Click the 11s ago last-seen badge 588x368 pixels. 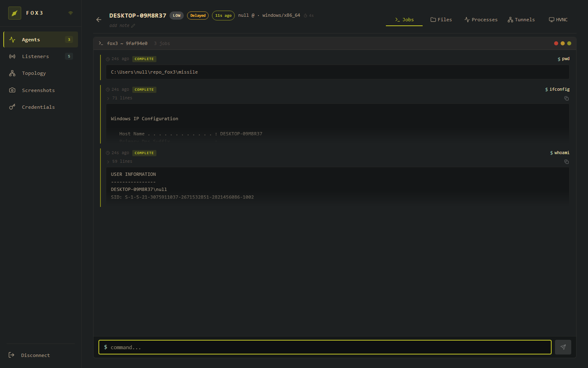tap(223, 16)
